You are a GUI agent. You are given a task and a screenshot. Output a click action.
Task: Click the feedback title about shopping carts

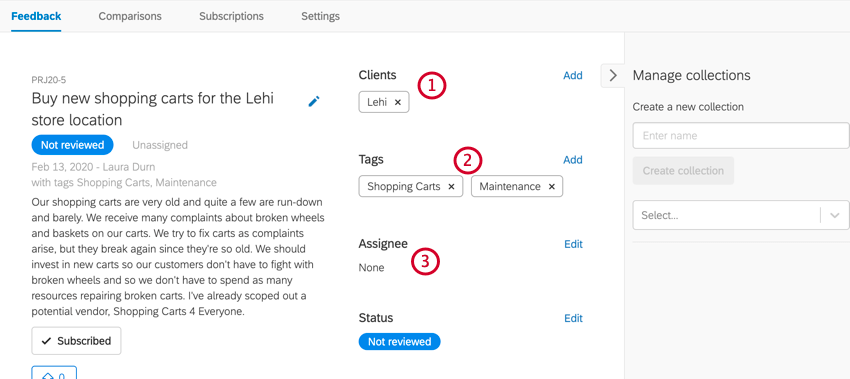tap(153, 109)
